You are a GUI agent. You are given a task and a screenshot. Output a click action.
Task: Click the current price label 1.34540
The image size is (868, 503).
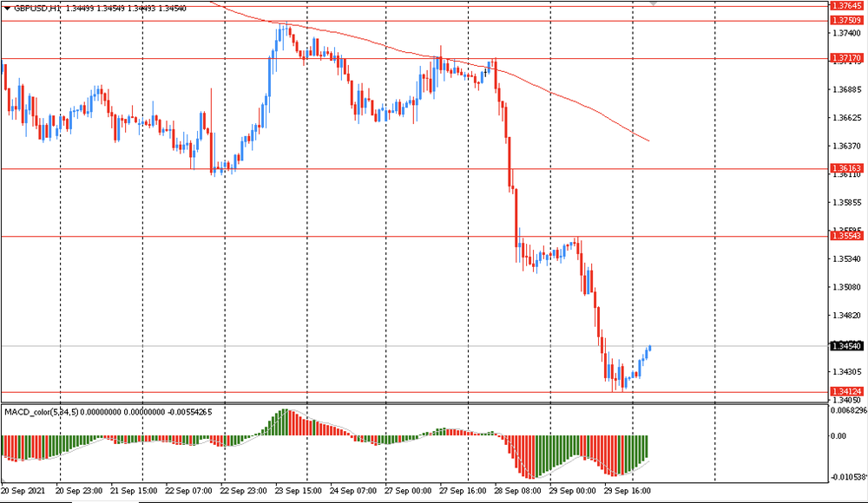846,346
